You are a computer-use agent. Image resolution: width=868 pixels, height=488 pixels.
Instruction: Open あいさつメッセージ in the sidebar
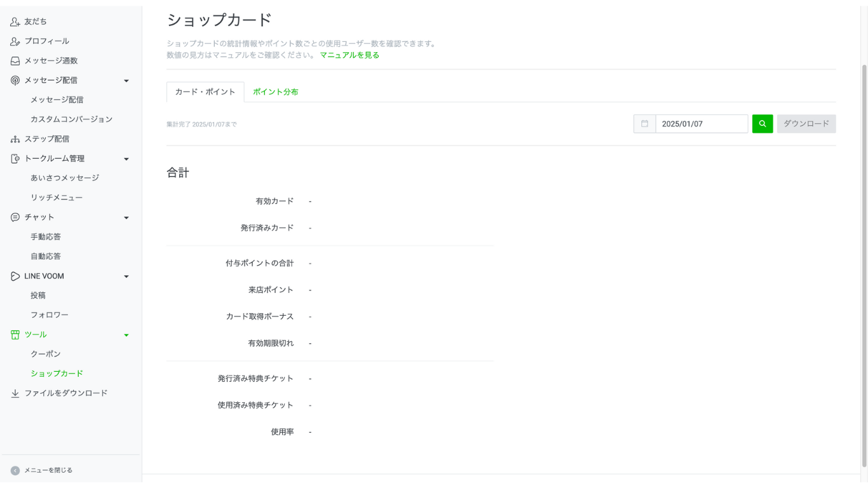pos(65,178)
